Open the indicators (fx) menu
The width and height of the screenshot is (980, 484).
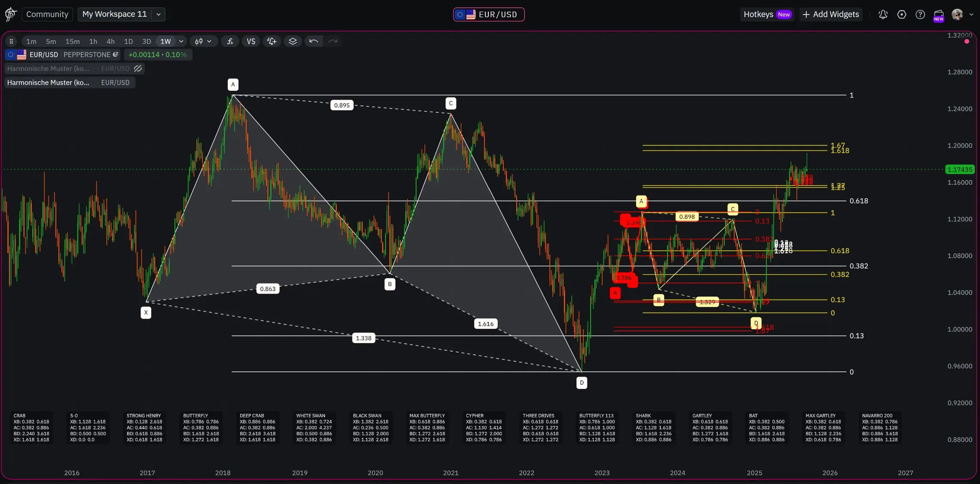point(230,41)
